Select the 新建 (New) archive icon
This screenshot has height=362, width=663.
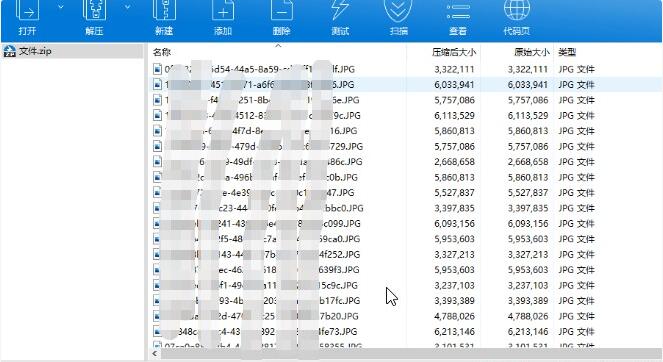point(164,11)
